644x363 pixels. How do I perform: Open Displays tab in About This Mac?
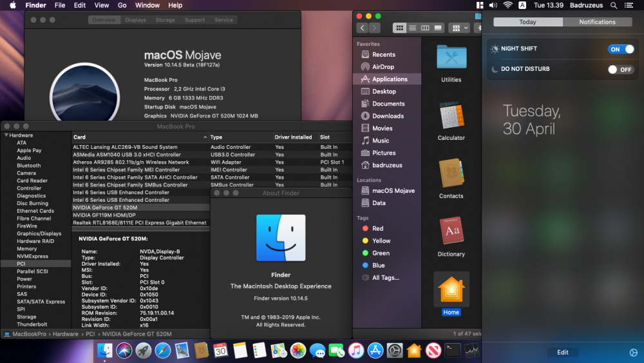click(135, 20)
